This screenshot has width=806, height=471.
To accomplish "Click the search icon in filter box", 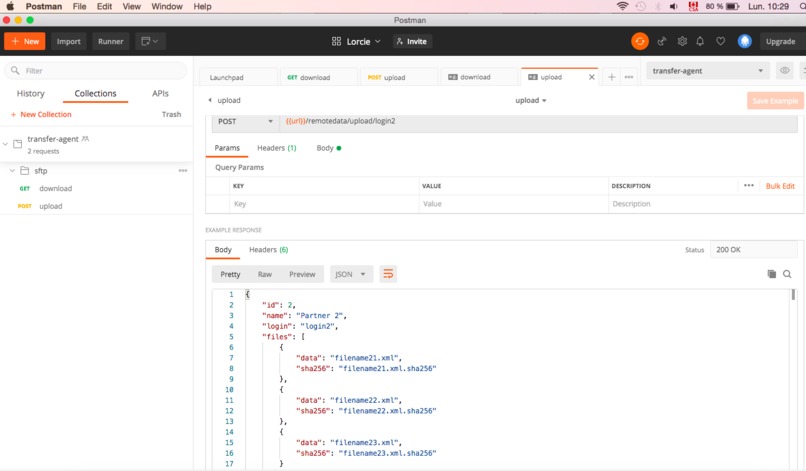I will coord(15,70).
